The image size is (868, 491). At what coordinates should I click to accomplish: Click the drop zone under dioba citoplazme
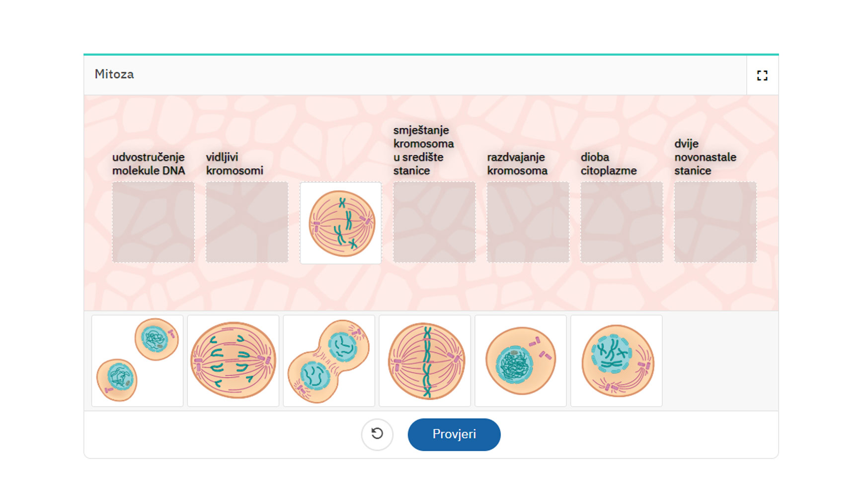click(622, 222)
